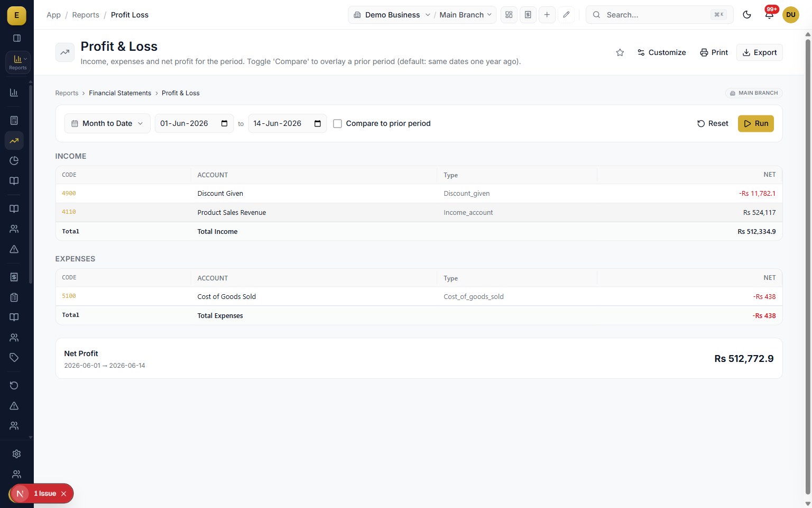Open the grid apps icon in top bar
The image size is (812, 508).
[509, 15]
